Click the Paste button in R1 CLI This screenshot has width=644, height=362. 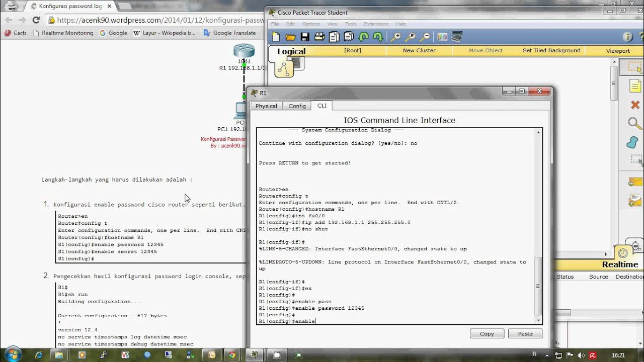pyautogui.click(x=525, y=334)
